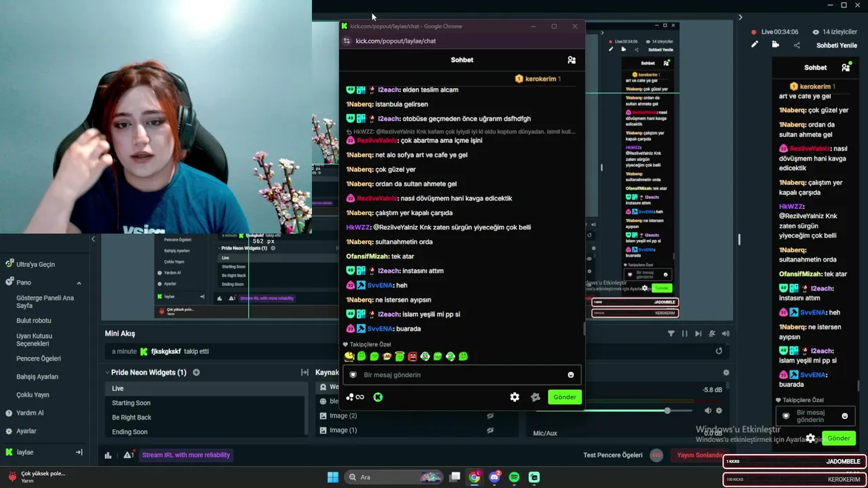
Task: Click the channel points infinity icon in popout
Action: [355, 397]
